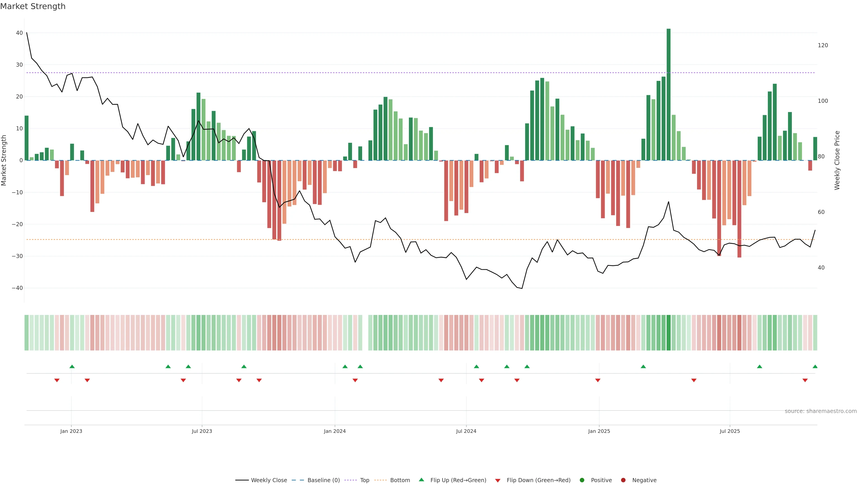
Task: Click the rightmost red flip-down triangle marker
Action: point(805,380)
